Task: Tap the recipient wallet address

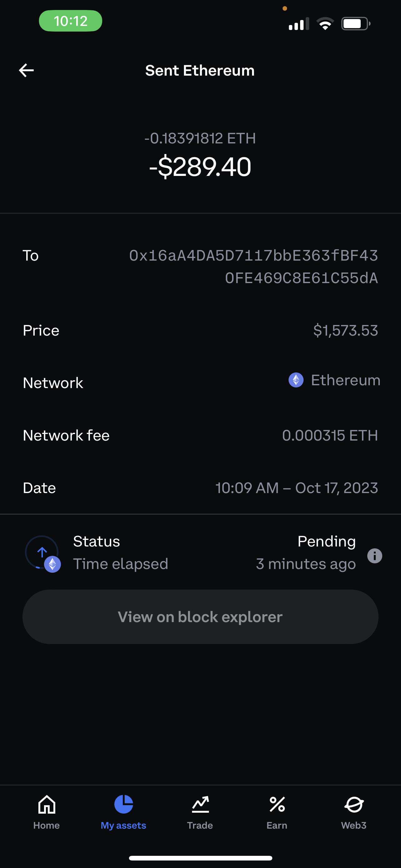Action: 254,267
